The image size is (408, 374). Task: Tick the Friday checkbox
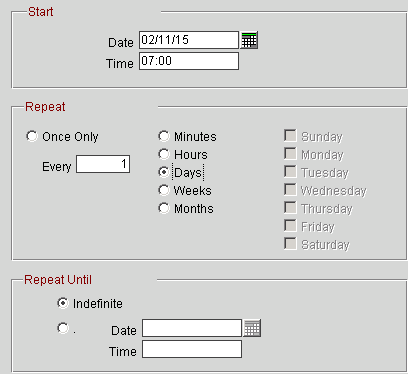(290, 226)
